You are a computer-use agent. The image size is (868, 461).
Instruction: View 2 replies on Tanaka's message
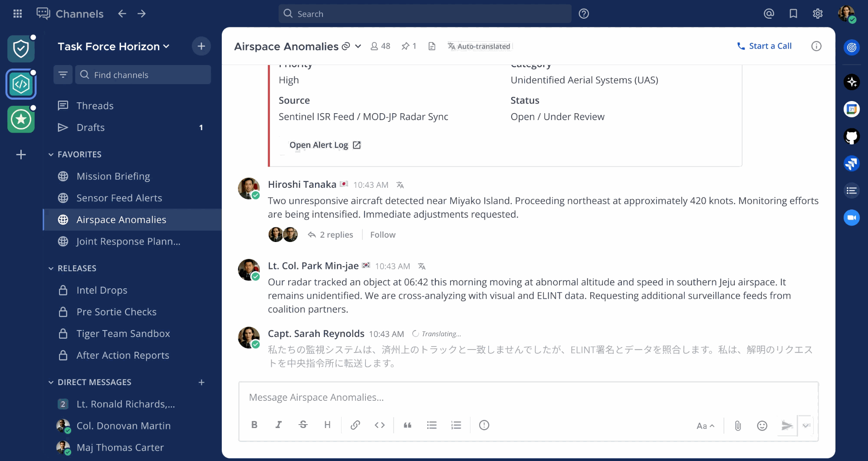(x=330, y=235)
